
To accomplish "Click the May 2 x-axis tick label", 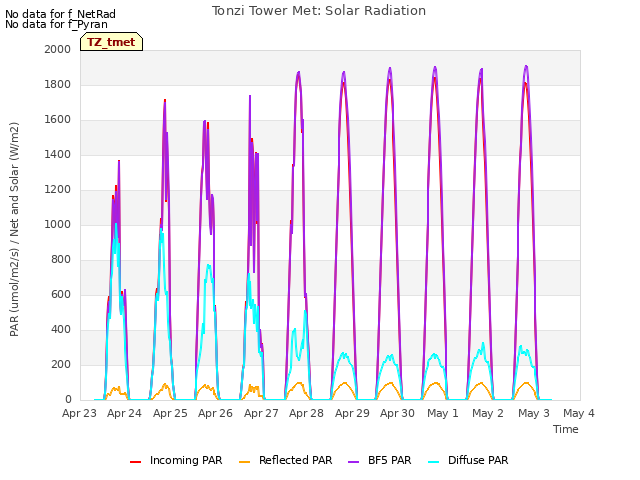I will click(x=488, y=413).
